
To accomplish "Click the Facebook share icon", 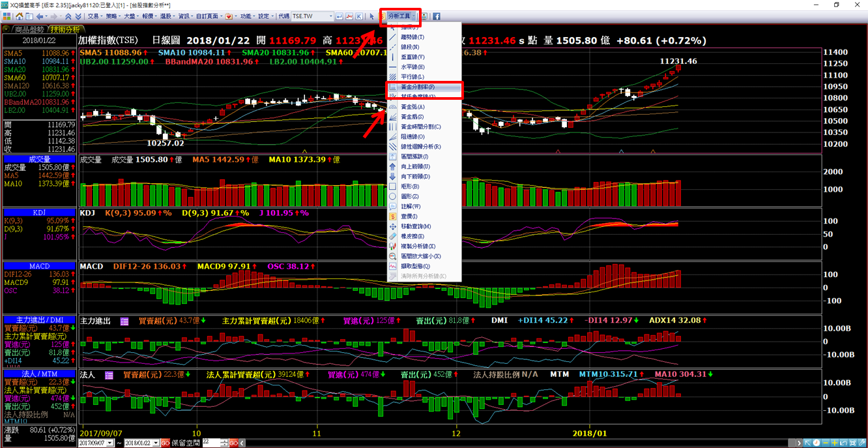I will [436, 16].
